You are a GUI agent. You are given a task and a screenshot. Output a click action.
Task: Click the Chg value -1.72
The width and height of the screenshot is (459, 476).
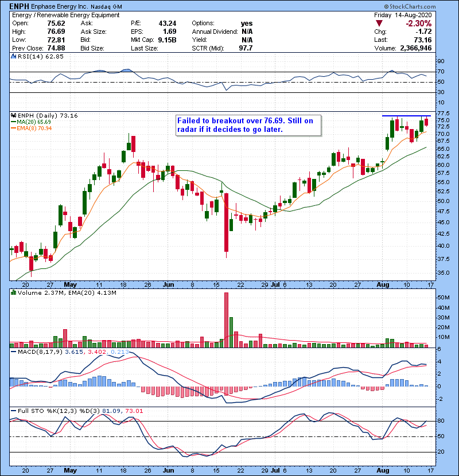point(423,32)
